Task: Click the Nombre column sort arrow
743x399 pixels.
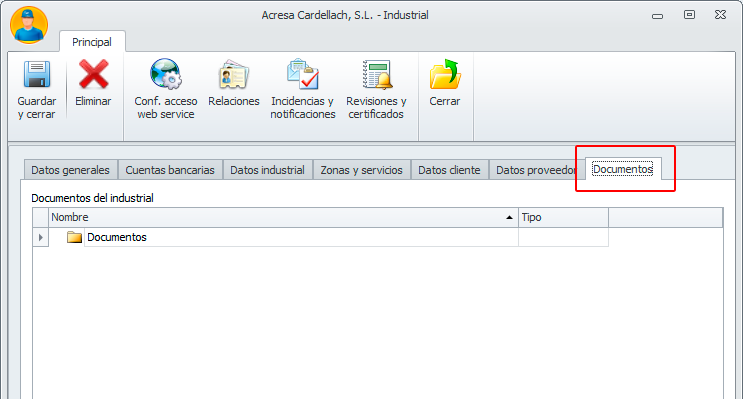Action: tap(509, 218)
